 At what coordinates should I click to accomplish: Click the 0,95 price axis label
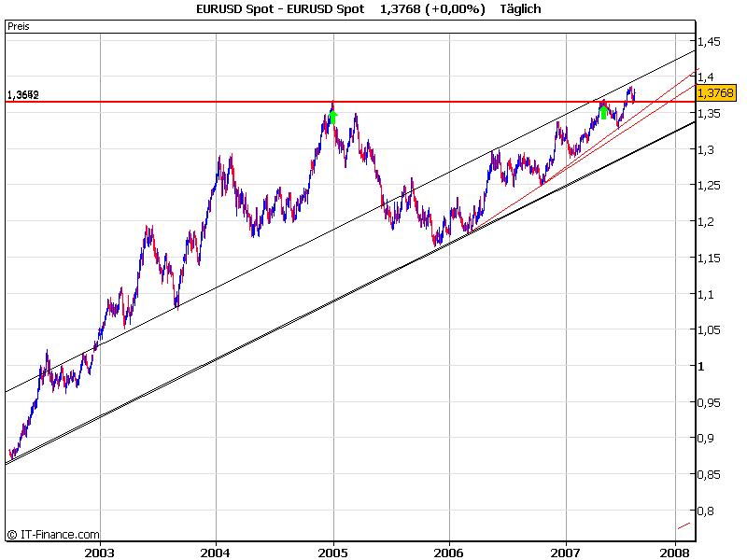tap(709, 403)
